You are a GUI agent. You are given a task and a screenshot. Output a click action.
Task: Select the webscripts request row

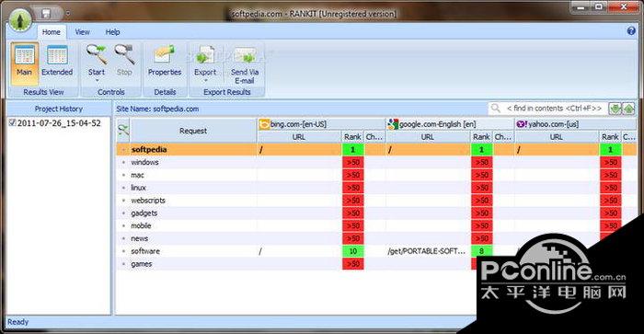pyautogui.click(x=376, y=201)
